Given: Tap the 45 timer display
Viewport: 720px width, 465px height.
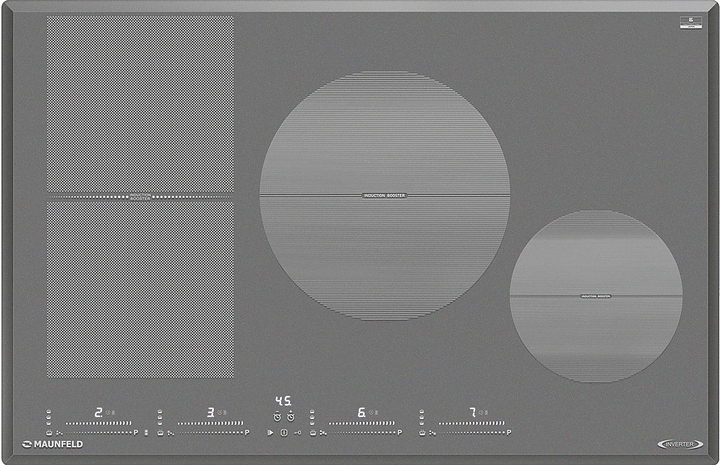Looking at the screenshot, I should pos(283,402).
